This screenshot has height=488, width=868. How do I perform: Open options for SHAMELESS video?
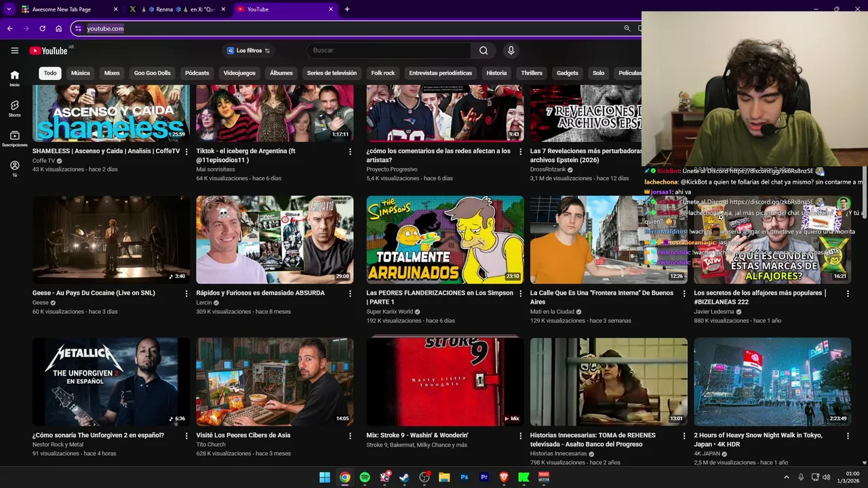tap(186, 152)
